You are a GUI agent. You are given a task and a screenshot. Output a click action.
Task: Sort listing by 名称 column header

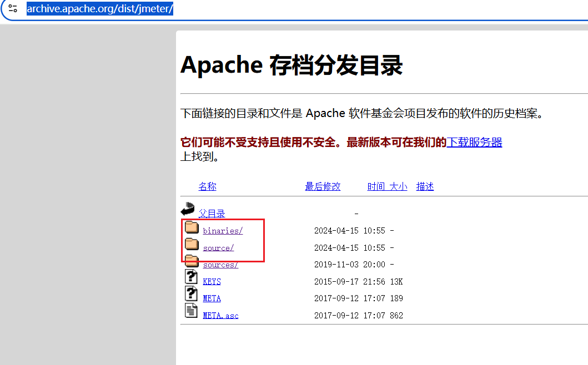tap(207, 186)
